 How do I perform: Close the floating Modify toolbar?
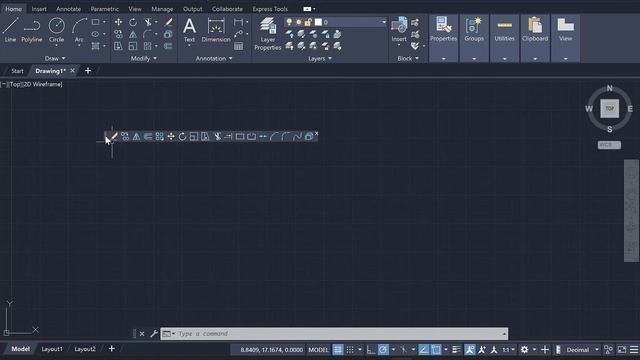316,133
